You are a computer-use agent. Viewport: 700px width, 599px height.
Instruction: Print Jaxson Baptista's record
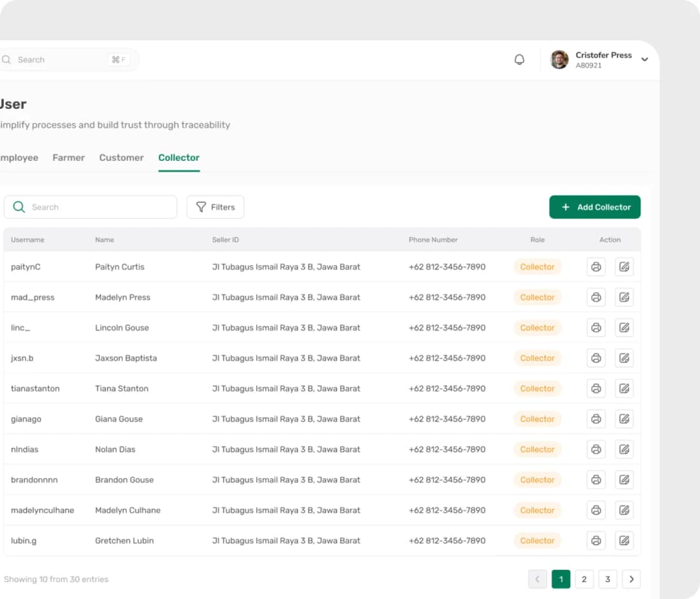[x=596, y=358]
